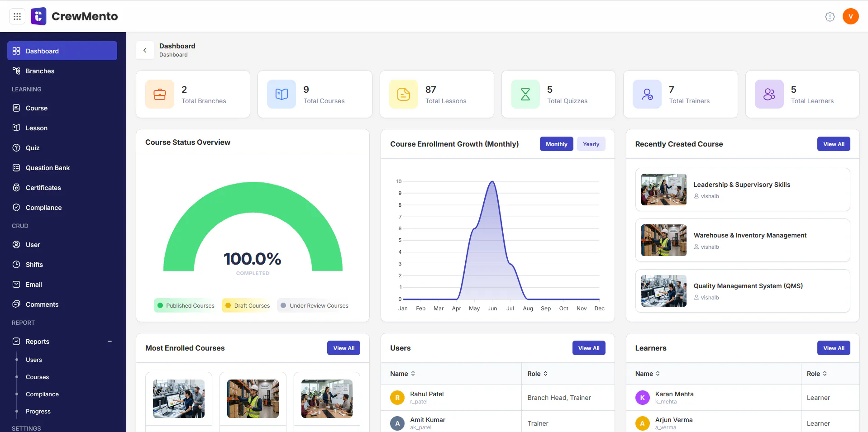Screen dimensions: 868x432
Task: Open Leadership & Supervisory Skills course
Action: pos(743,190)
